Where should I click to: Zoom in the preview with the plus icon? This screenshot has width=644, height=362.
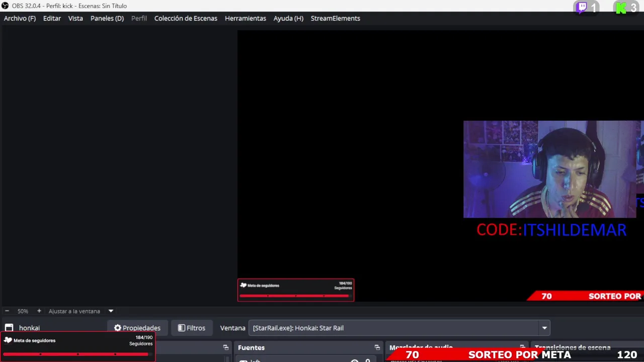(39, 311)
